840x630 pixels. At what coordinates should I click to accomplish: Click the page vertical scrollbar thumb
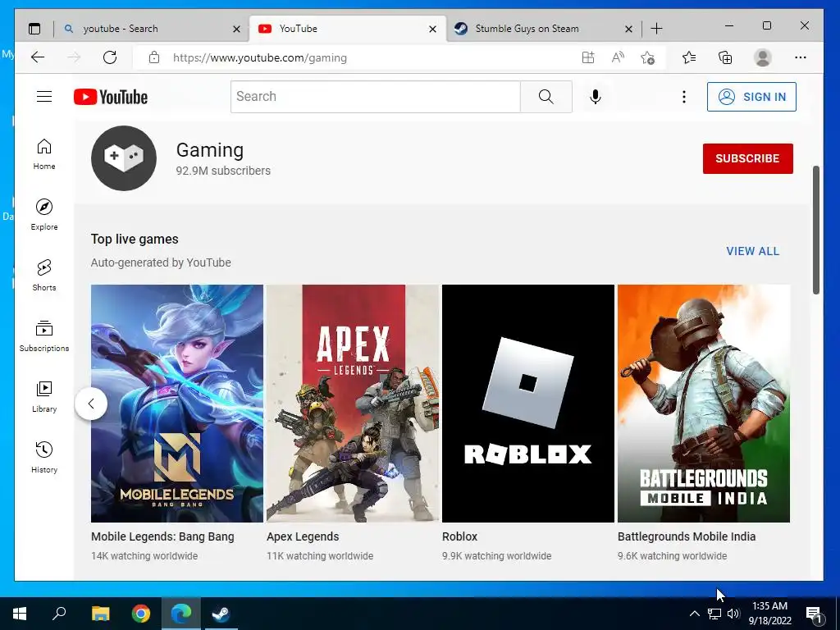pos(816,230)
